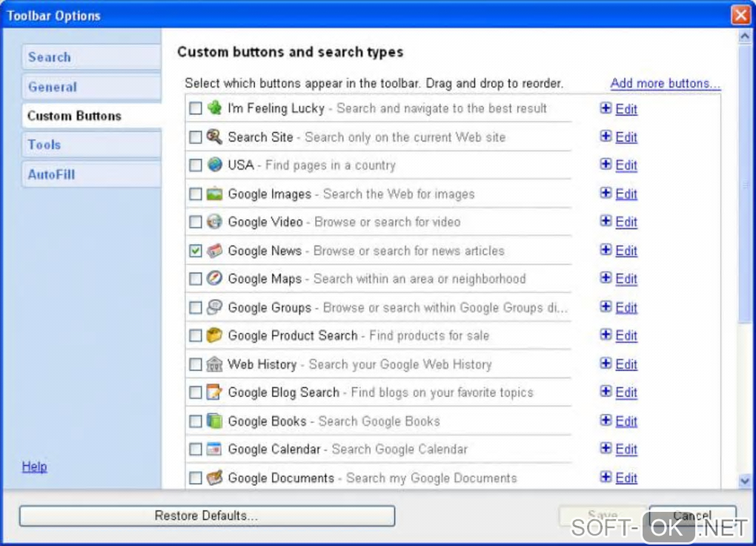This screenshot has width=756, height=546.
Task: Click the Google Groups chat icon
Action: (214, 307)
